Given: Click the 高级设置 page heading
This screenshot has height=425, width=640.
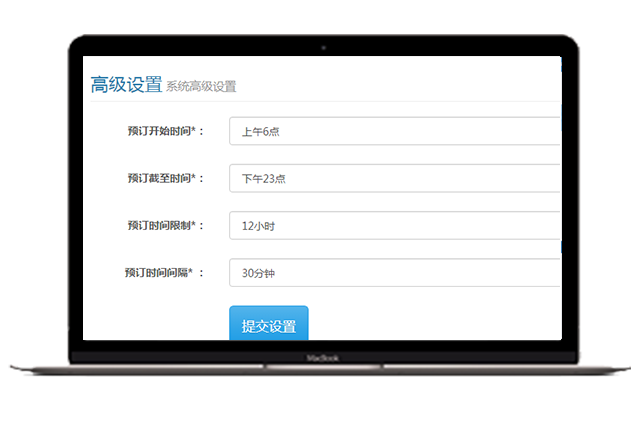Looking at the screenshot, I should (x=126, y=85).
